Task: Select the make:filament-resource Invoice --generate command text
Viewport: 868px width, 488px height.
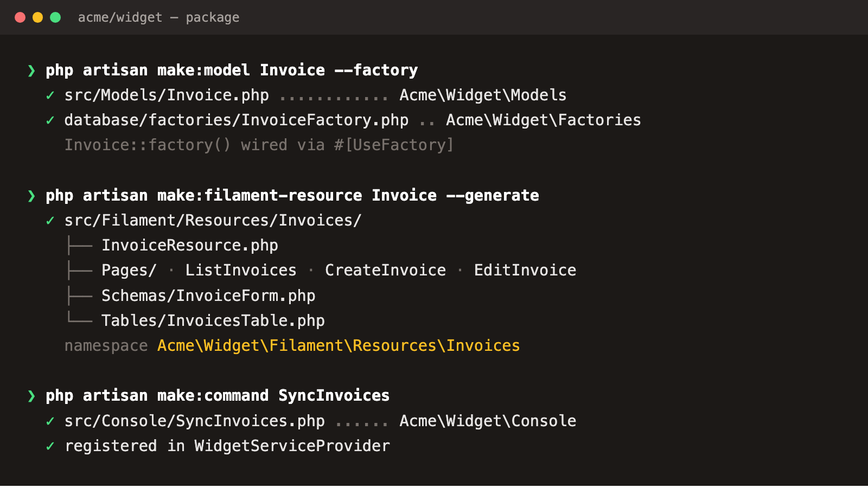Action: (x=292, y=196)
